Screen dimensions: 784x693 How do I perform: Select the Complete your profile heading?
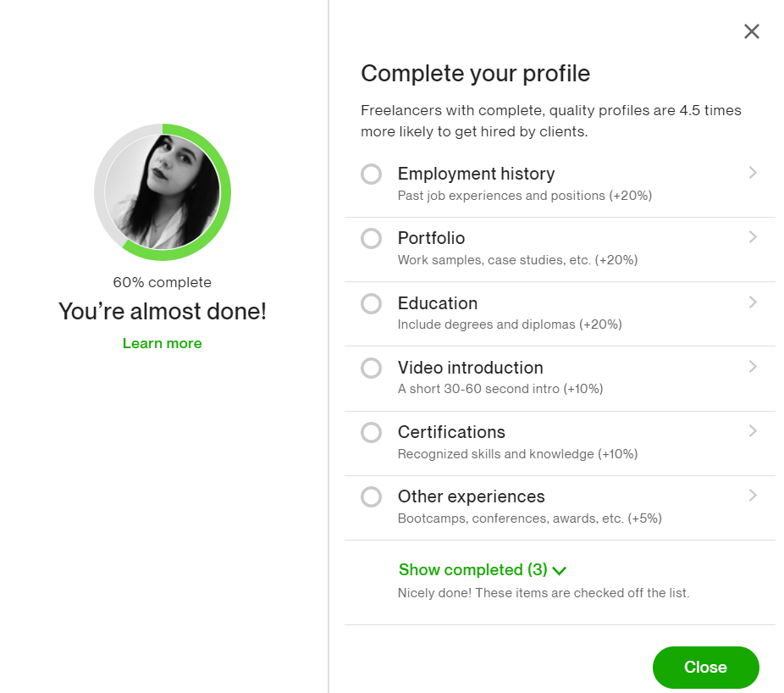475,74
